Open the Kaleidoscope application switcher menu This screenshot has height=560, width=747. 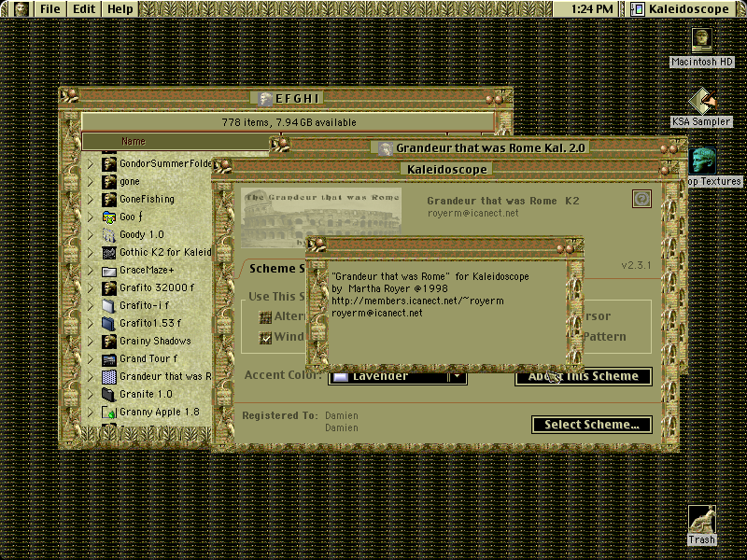(x=682, y=9)
